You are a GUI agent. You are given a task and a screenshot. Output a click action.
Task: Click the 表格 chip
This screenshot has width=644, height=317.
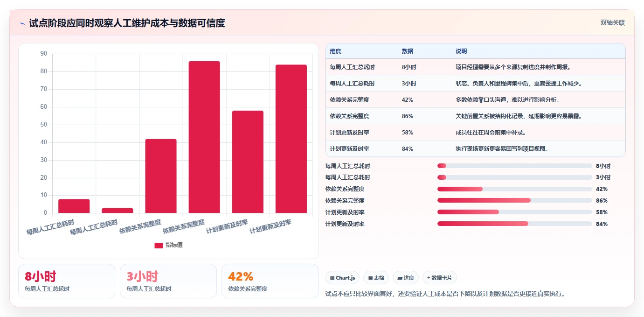pos(376,278)
